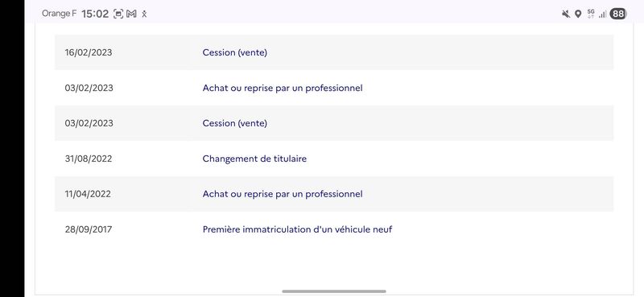Tap the 5G network indicator
Screen dimensions: 644x297
coord(591,14)
